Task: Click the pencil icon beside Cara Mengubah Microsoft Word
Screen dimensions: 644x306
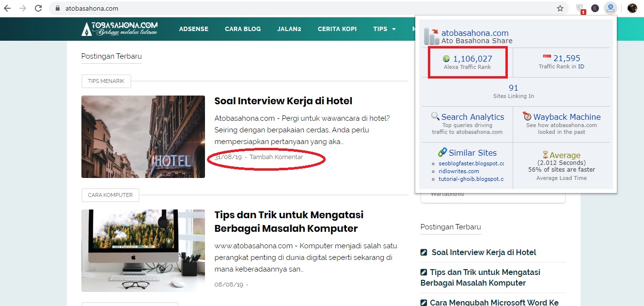Action: coord(424,303)
